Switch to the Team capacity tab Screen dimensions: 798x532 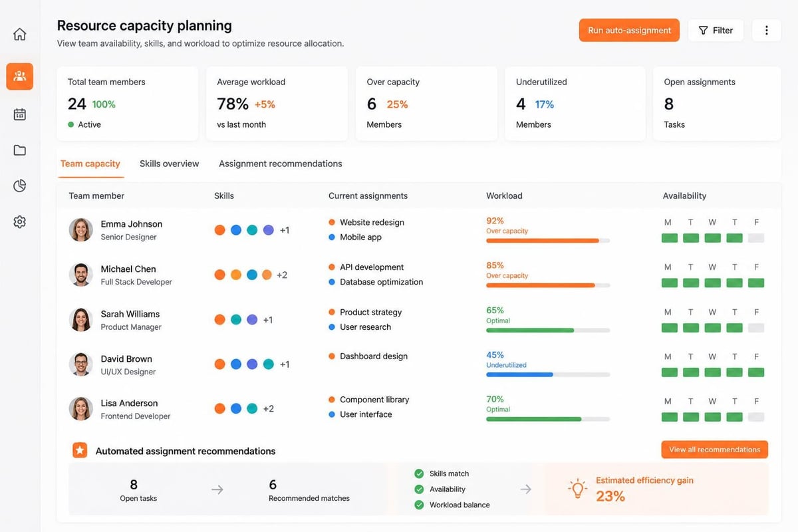[90, 164]
